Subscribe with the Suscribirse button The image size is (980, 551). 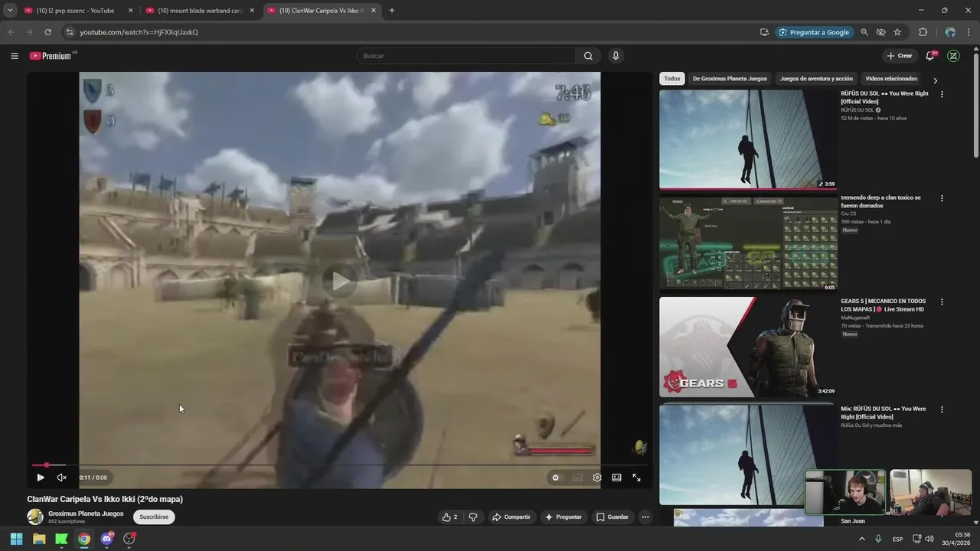coord(154,517)
